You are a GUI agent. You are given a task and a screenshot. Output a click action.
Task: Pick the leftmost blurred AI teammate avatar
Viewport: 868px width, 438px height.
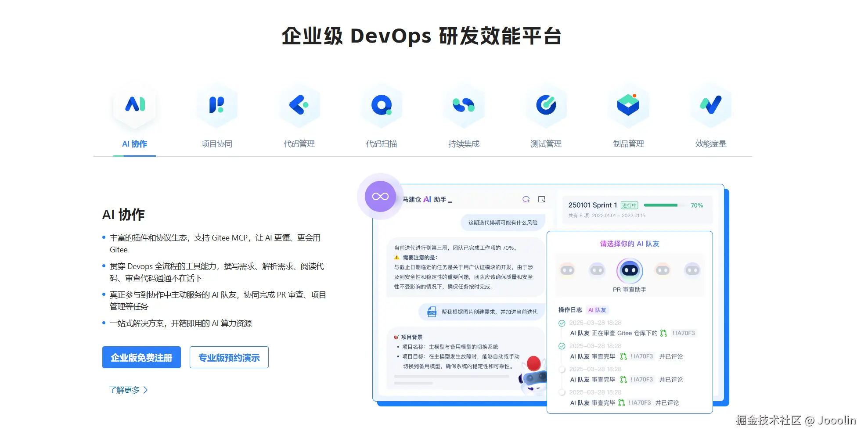[x=567, y=270]
